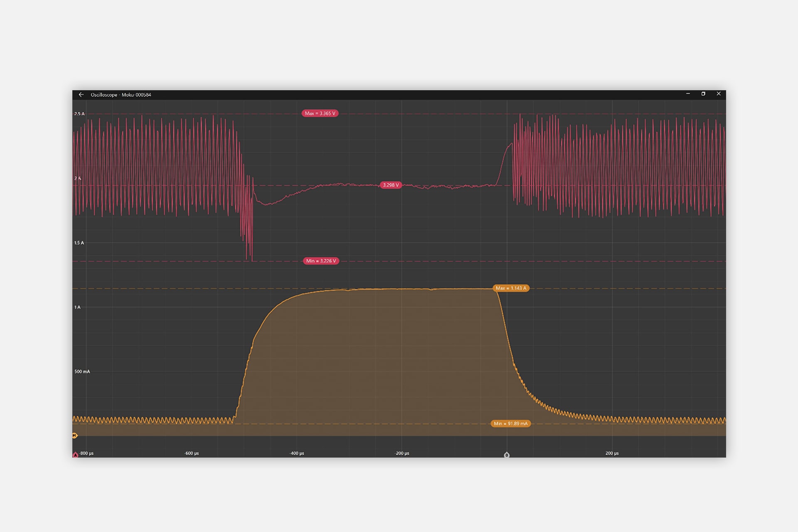Click the Min = 3.226 V measurement badge
798x532 pixels.
pos(322,261)
